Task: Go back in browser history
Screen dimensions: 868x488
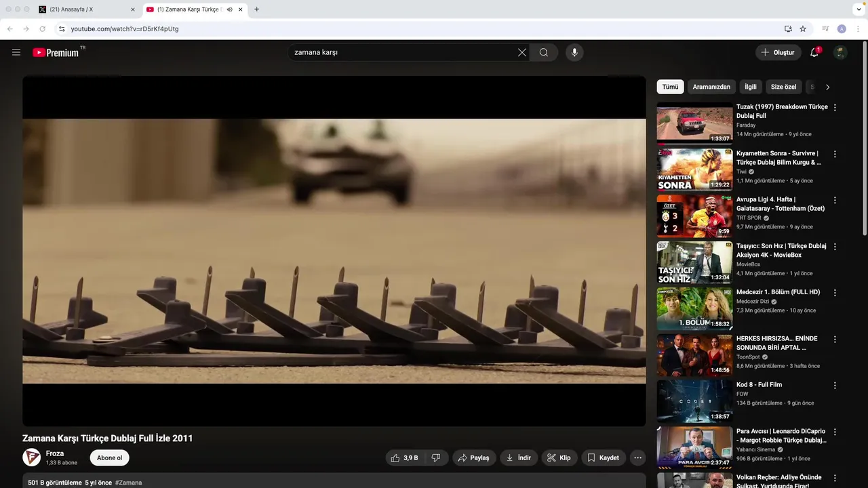Action: [x=10, y=29]
